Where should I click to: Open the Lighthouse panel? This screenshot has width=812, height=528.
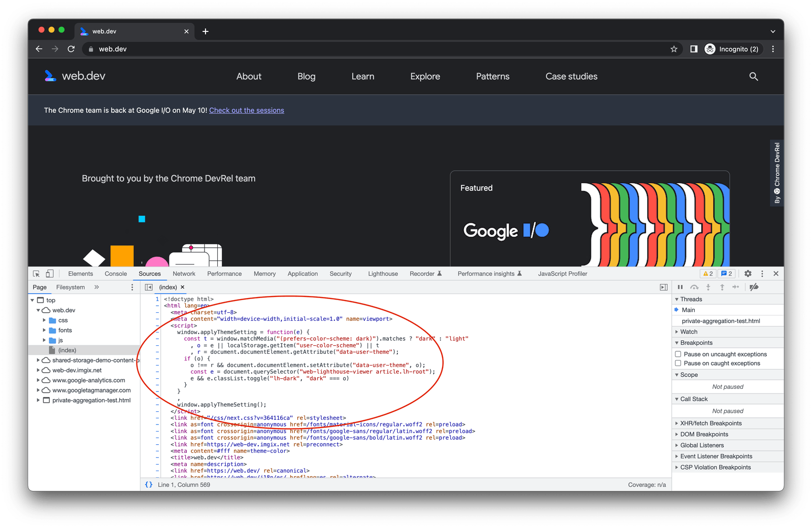(x=383, y=273)
